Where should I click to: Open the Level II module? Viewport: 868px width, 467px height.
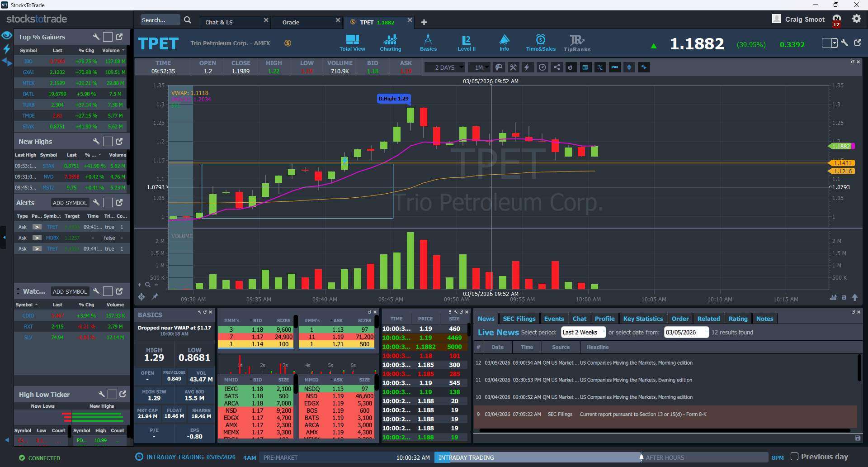(x=467, y=43)
